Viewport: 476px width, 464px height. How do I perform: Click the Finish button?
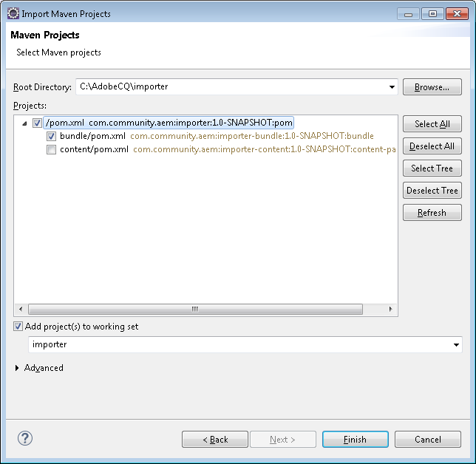(x=356, y=440)
